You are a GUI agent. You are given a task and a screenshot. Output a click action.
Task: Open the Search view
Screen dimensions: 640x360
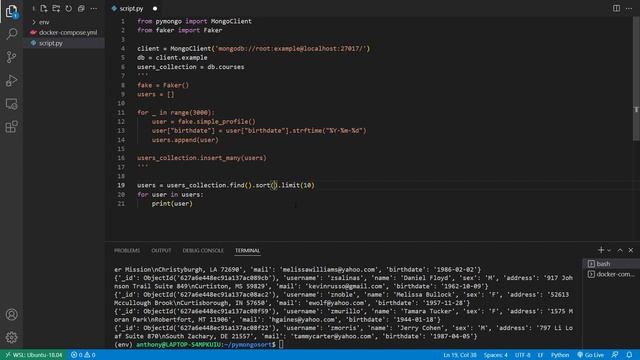click(11, 34)
